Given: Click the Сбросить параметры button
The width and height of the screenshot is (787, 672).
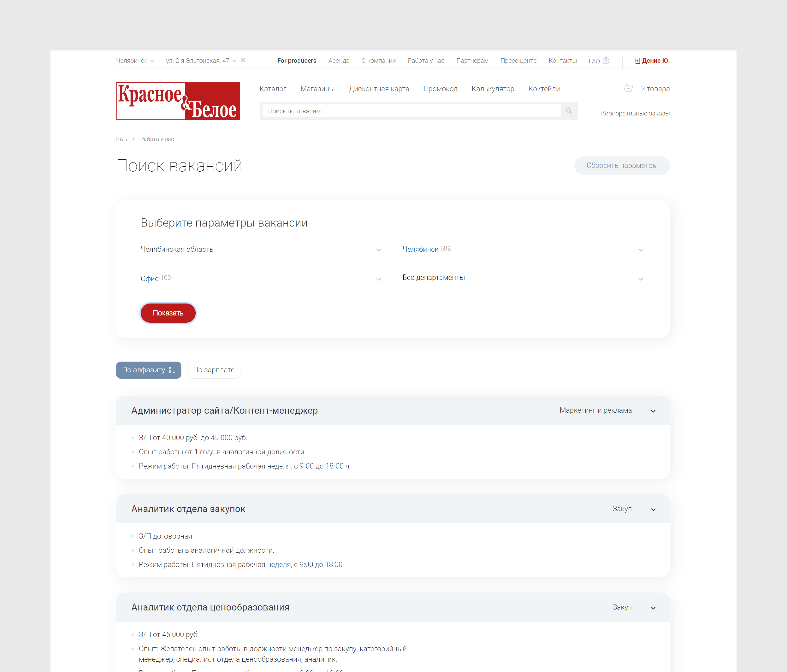Looking at the screenshot, I should [x=622, y=165].
